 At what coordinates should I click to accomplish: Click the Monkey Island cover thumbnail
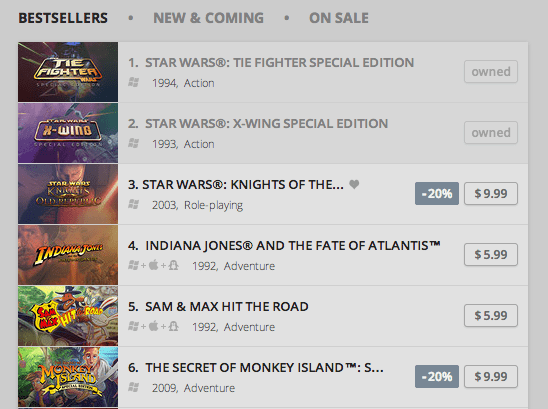coord(68,377)
